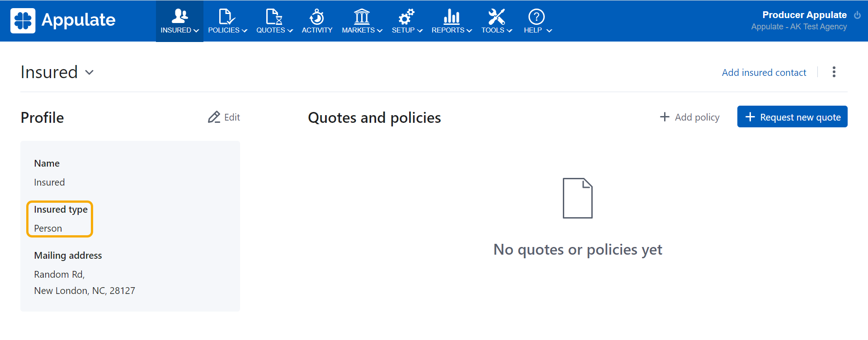
Task: Click the Setup gears icon
Action: (406, 17)
